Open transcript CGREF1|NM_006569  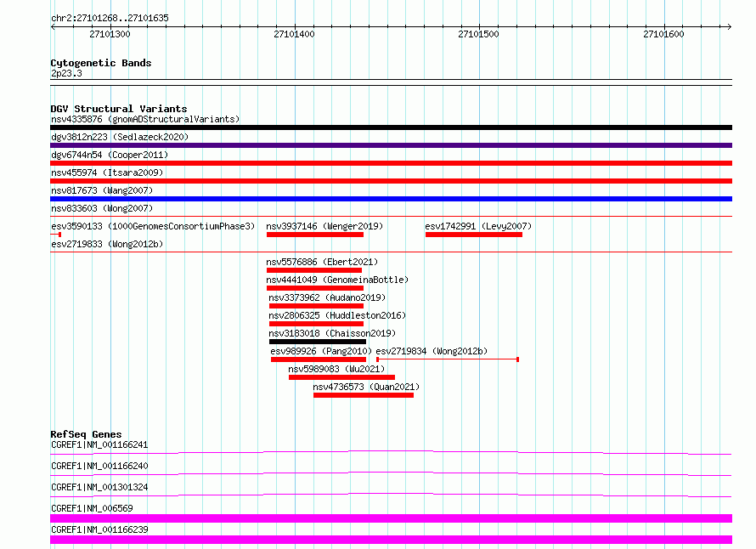(92, 508)
